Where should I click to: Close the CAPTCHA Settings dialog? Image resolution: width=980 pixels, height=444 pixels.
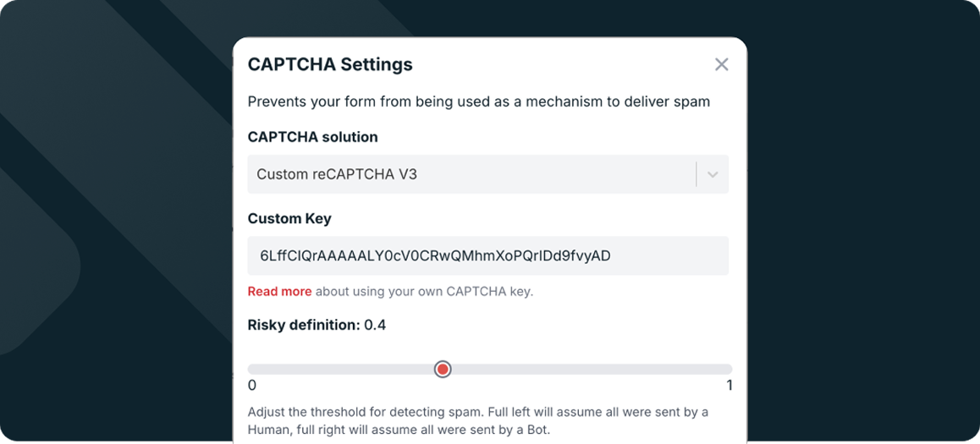tap(721, 64)
